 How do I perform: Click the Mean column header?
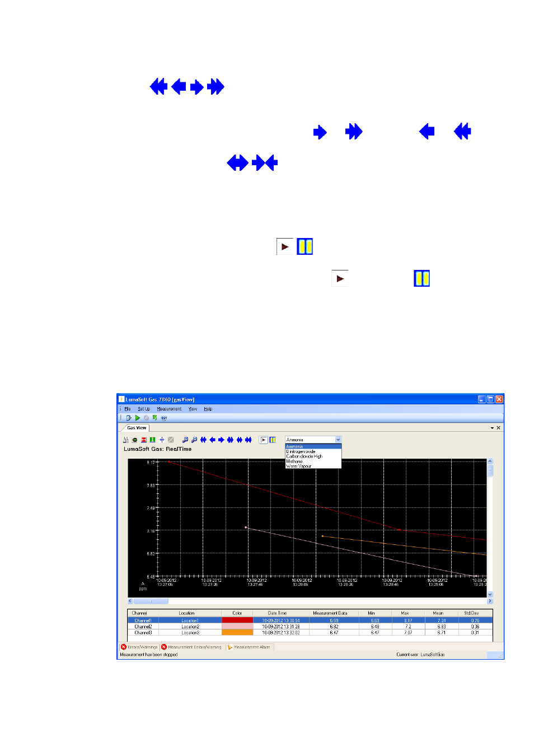point(442,613)
